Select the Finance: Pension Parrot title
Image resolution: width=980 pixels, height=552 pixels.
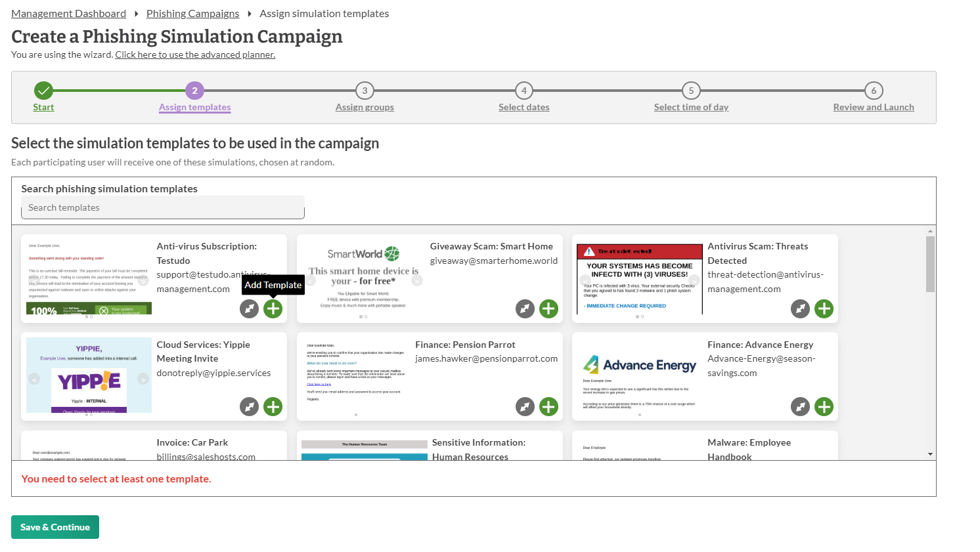click(465, 345)
